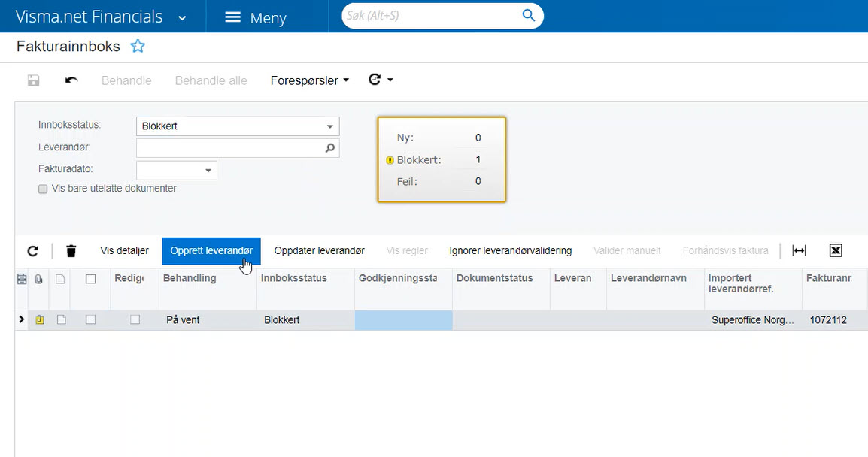Click the Vis regler button
This screenshot has width=868, height=457.
click(x=407, y=250)
